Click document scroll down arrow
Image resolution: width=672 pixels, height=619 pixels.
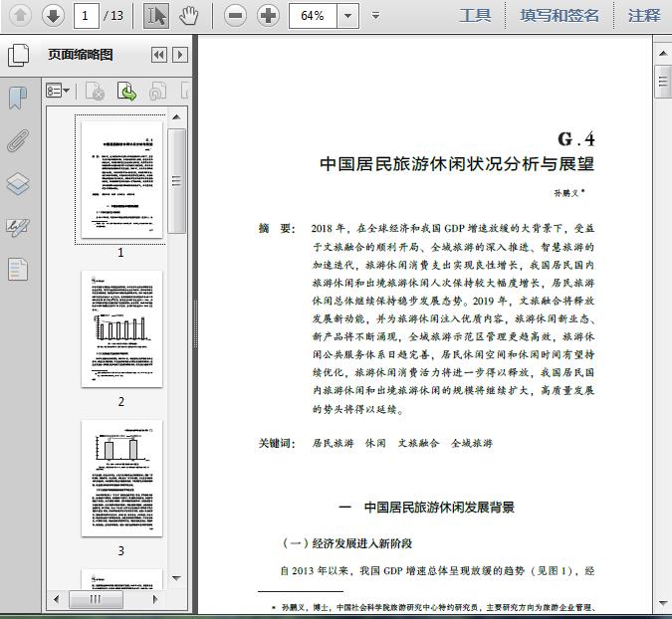pos(663,603)
